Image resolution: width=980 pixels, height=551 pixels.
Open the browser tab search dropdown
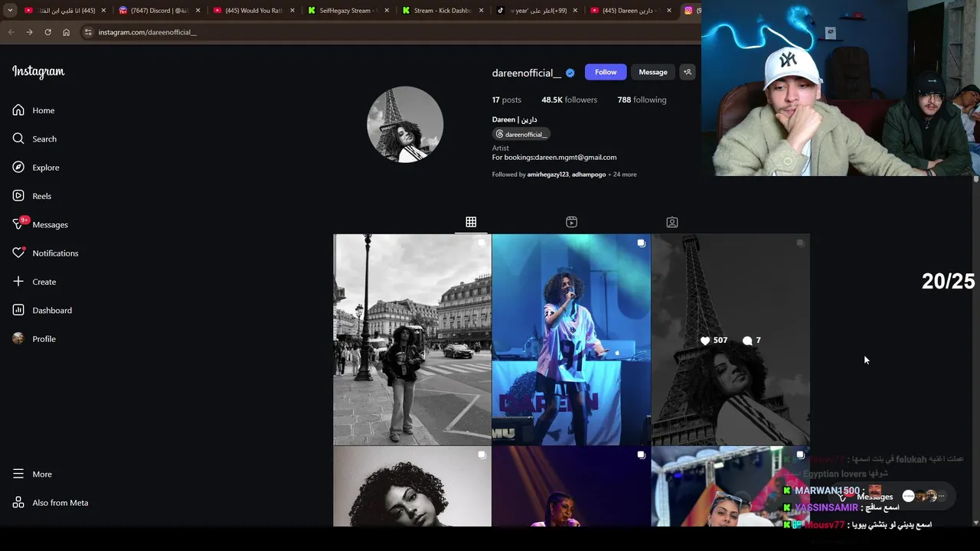(10, 11)
